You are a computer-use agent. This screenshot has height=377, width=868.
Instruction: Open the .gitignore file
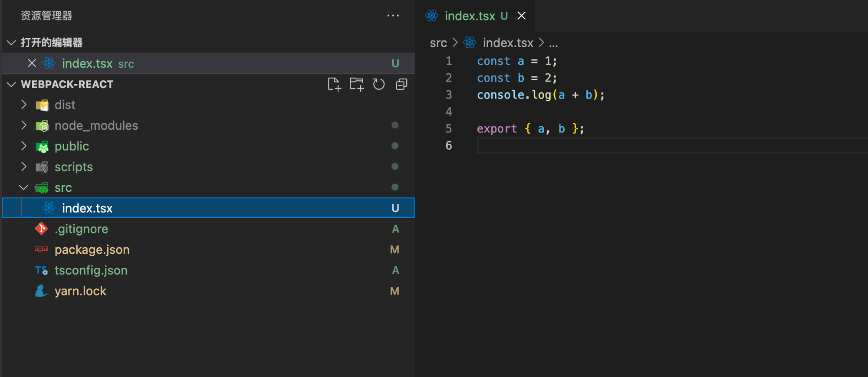click(208, 229)
